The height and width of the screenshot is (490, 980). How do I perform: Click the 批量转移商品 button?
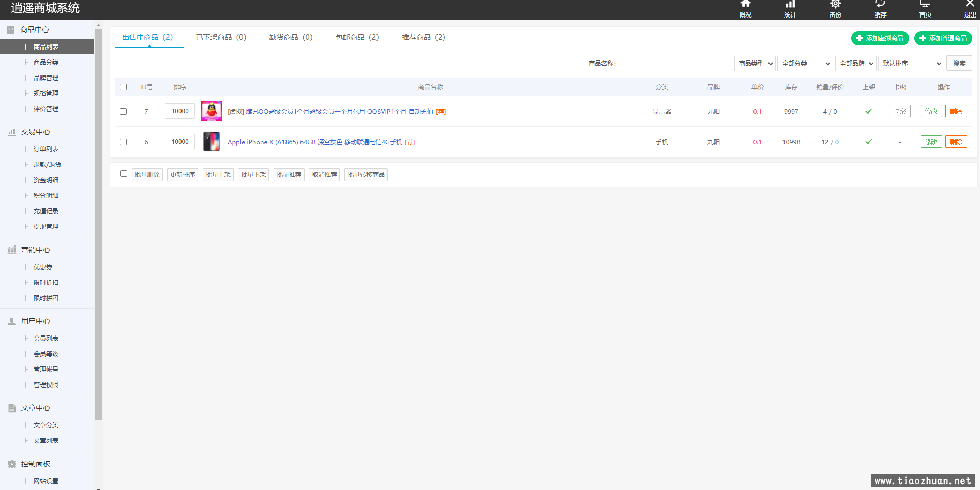(x=366, y=175)
